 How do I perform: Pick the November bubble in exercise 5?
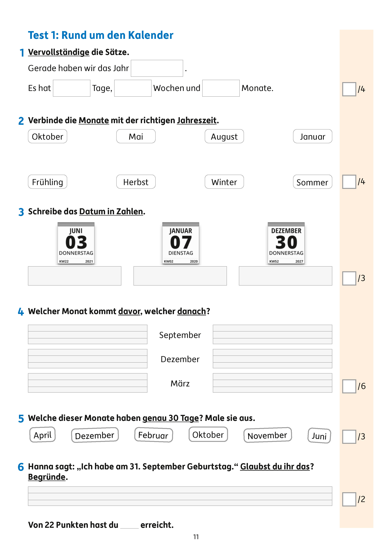pyautogui.click(x=267, y=435)
